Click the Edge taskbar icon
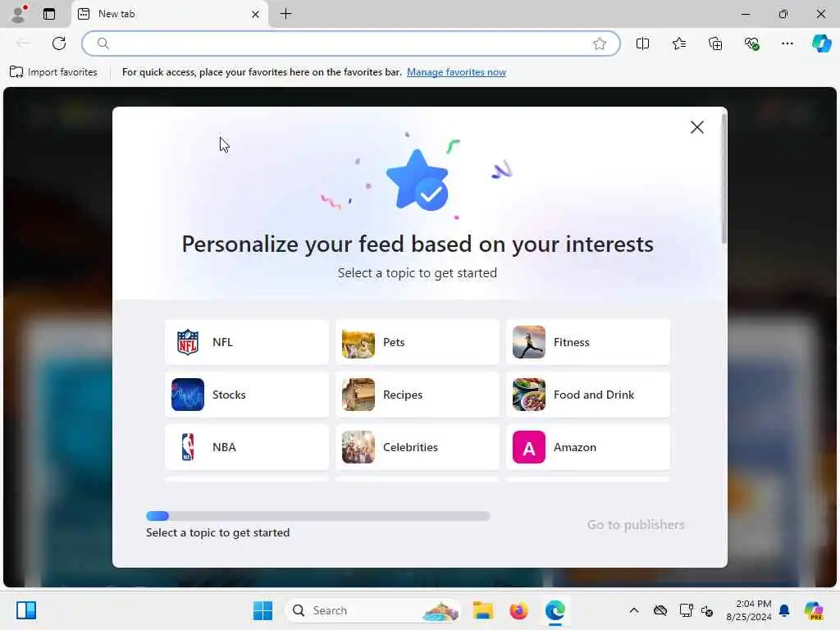 tap(555, 610)
